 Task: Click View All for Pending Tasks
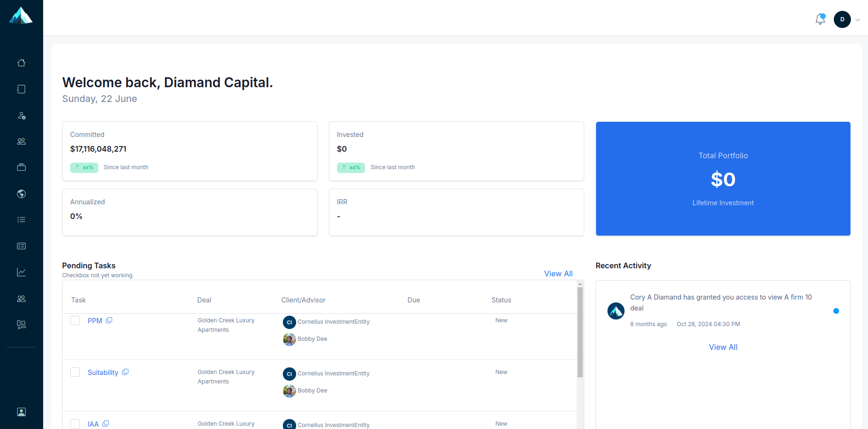[559, 274]
